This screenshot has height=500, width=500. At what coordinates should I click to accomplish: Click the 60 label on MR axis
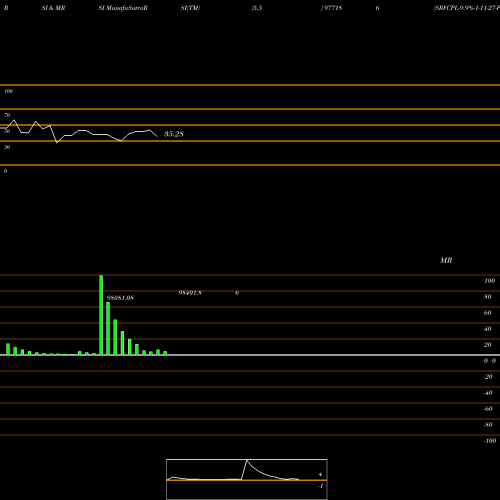[488, 313]
